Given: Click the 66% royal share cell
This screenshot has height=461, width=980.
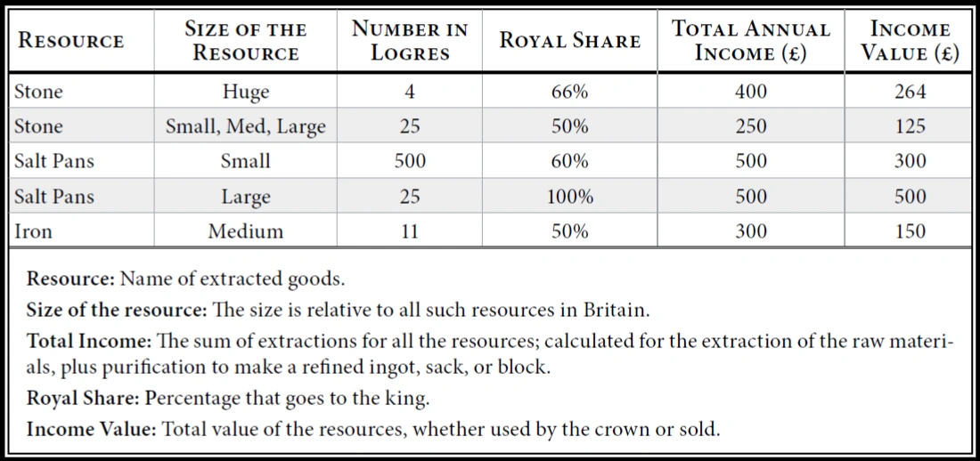Looking at the screenshot, I should [x=569, y=92].
